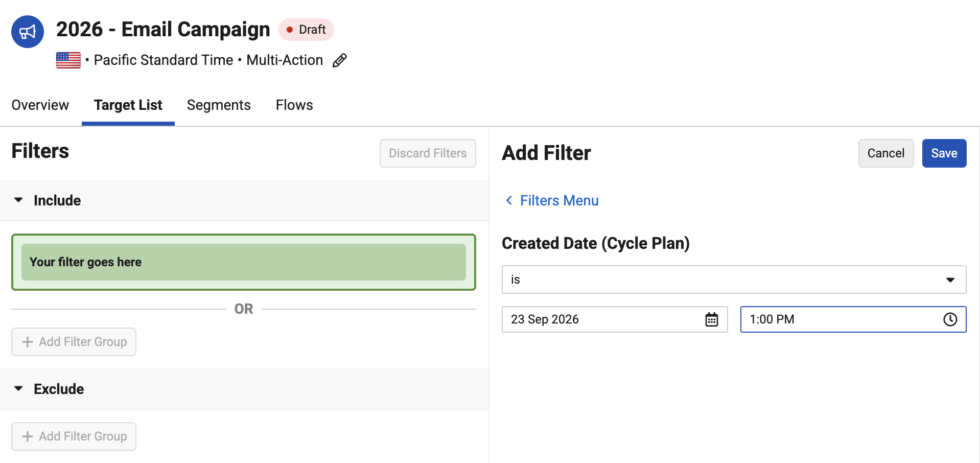980x463 pixels.
Task: Click plus icon in Include Add Filter Group
Action: (28, 342)
